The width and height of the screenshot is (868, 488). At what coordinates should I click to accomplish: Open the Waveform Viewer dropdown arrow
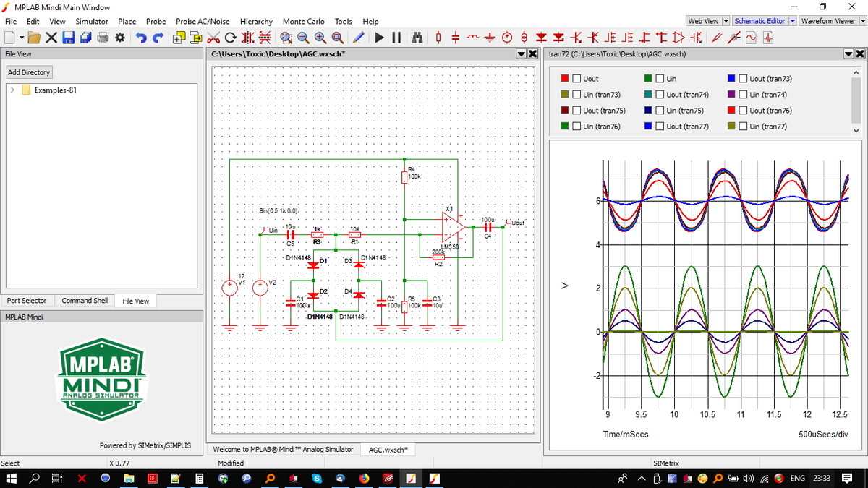(862, 21)
